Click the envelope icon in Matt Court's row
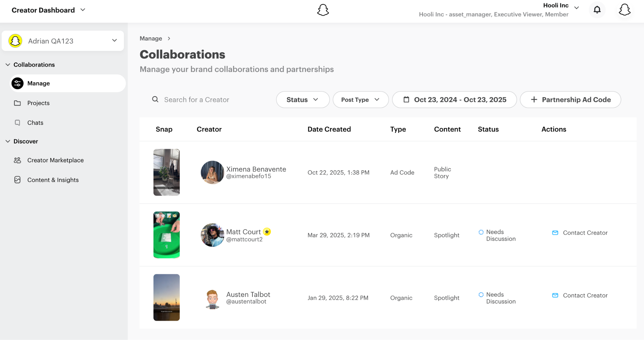644x340 pixels. point(555,233)
